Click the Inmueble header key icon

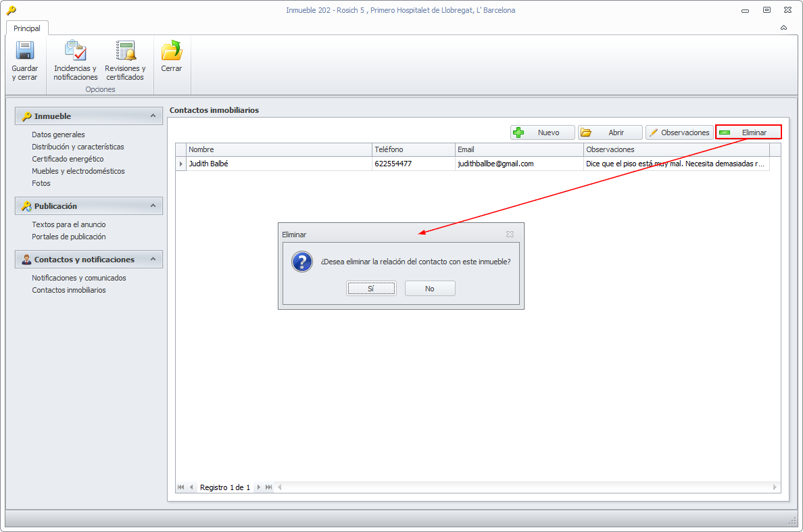coord(26,117)
